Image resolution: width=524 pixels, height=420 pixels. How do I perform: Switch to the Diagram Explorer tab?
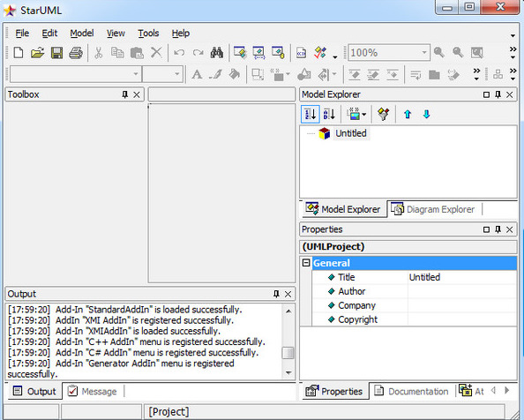433,209
